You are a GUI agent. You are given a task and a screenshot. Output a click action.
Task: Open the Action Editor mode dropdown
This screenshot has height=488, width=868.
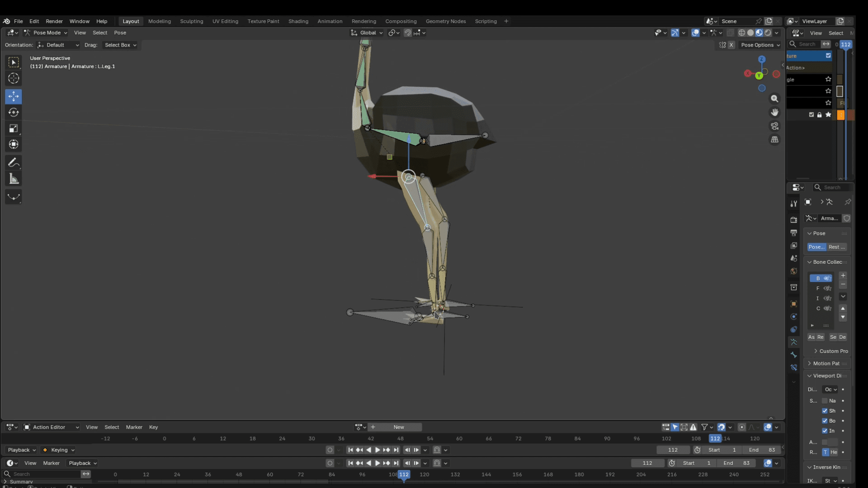(x=52, y=427)
